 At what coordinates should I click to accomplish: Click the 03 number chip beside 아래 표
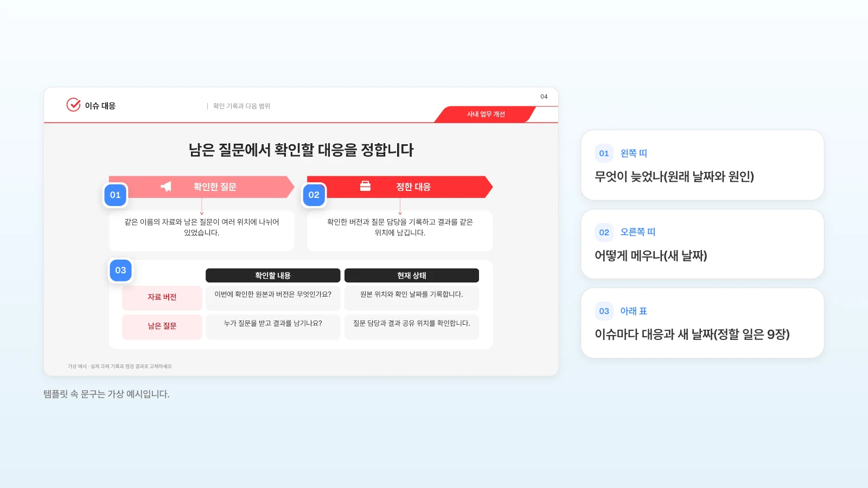coord(604,311)
